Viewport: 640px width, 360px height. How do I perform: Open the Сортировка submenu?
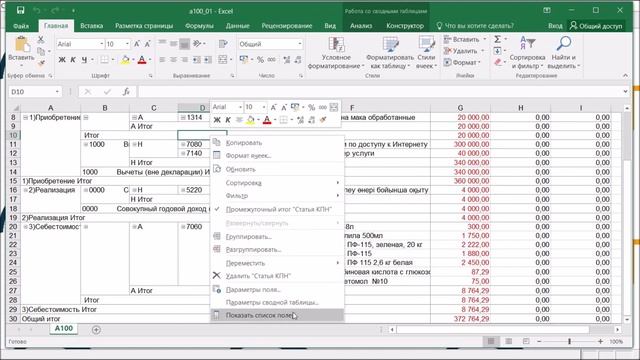278,182
